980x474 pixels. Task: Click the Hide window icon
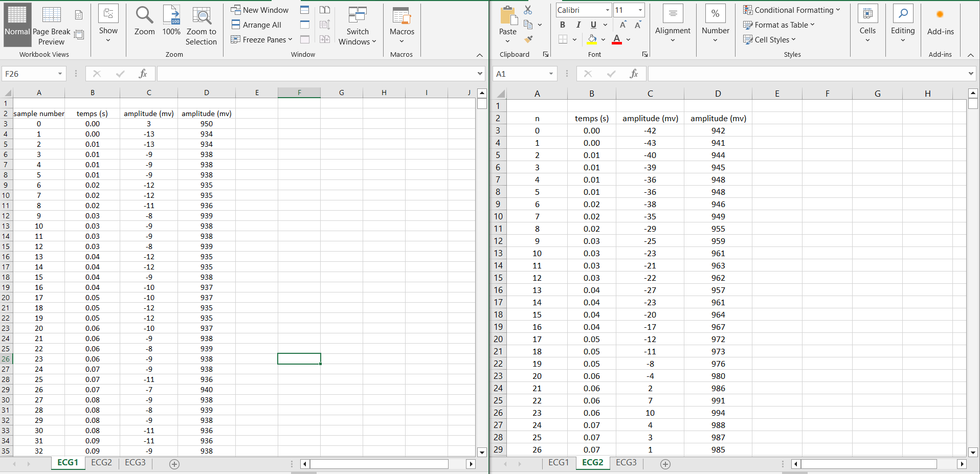[x=305, y=25]
